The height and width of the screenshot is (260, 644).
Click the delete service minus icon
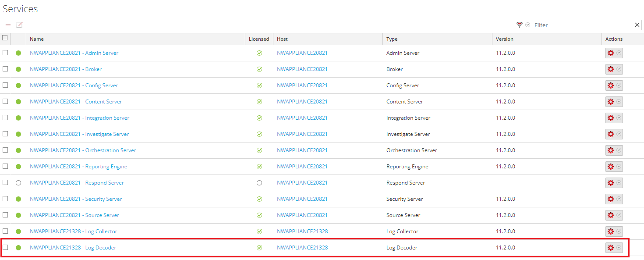click(7, 25)
